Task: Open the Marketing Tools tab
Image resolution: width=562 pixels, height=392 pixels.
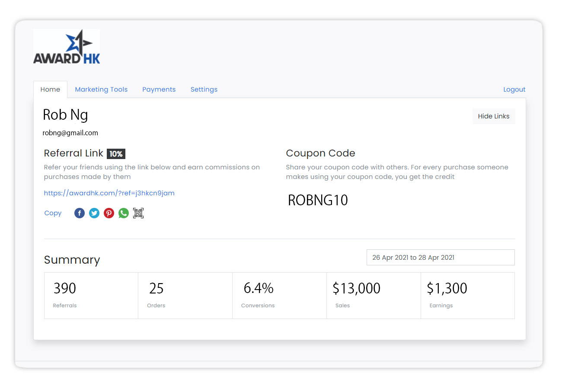Action: (x=101, y=89)
